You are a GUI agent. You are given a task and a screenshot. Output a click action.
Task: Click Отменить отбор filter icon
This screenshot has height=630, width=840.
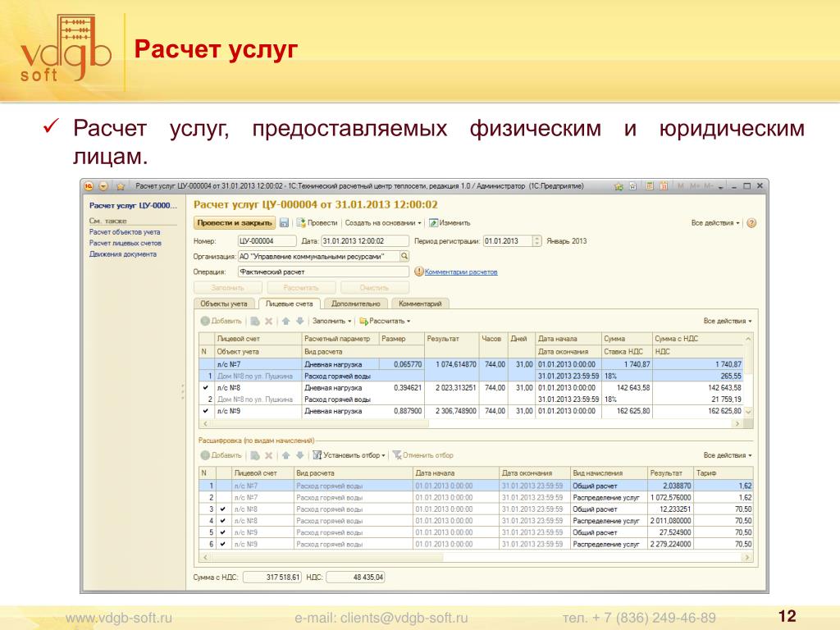tap(397, 455)
